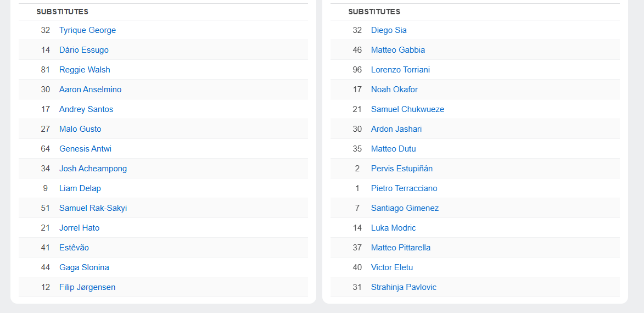The image size is (644, 313).
Task: Click the Dário Essugo link
Action: (x=83, y=50)
